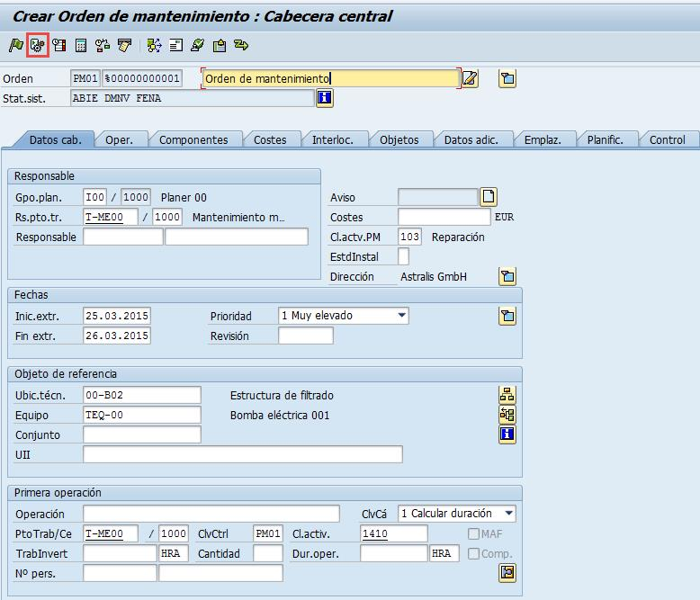
Task: Click the order type field PM01
Action: [85, 78]
